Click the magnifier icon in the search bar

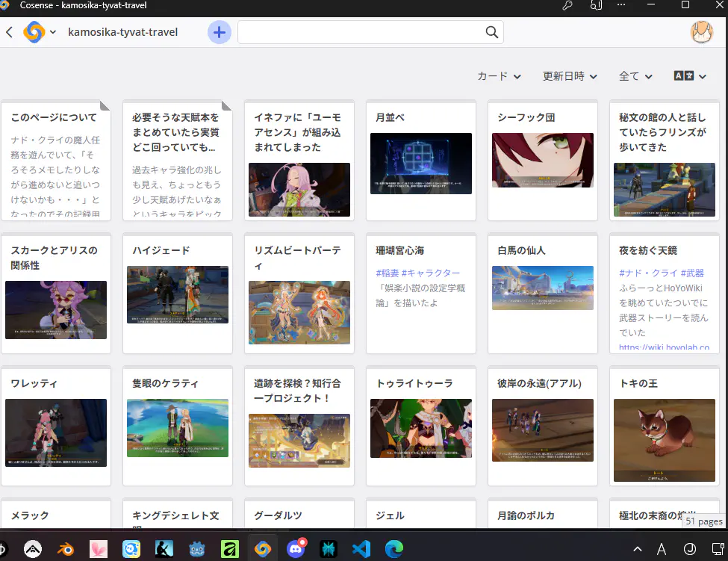coord(491,32)
